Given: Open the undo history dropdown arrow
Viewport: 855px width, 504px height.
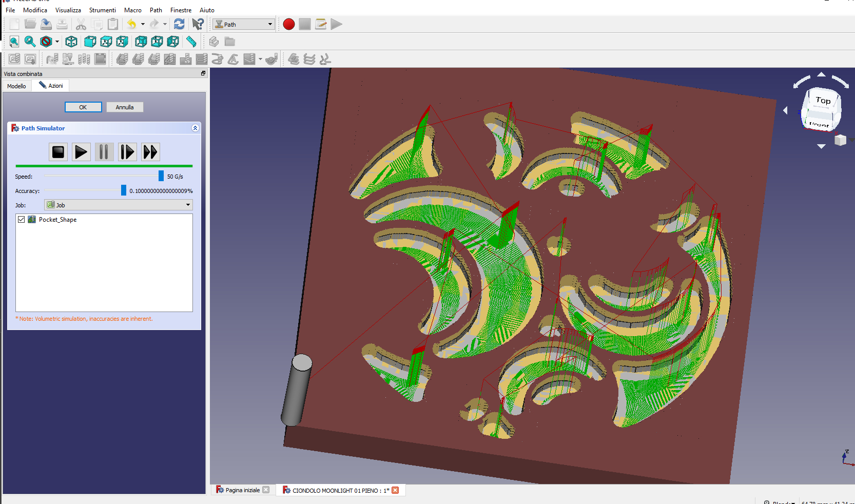Looking at the screenshot, I should click(x=143, y=24).
